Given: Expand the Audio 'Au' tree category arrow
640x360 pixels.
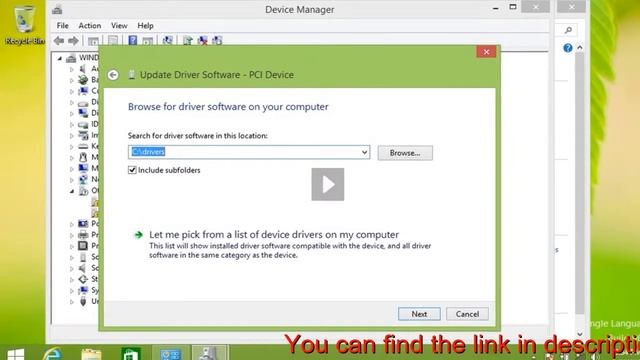Looking at the screenshot, I should [72, 69].
